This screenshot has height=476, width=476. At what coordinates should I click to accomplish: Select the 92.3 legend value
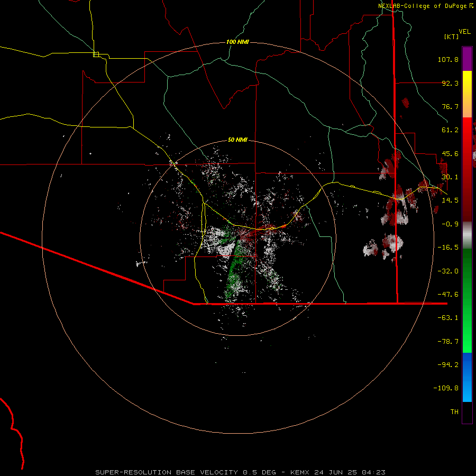450,83
